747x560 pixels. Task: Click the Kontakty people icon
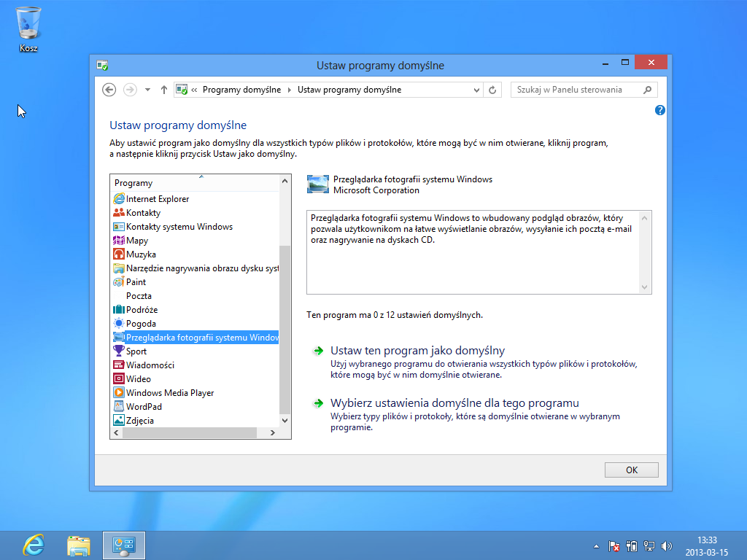click(x=119, y=212)
